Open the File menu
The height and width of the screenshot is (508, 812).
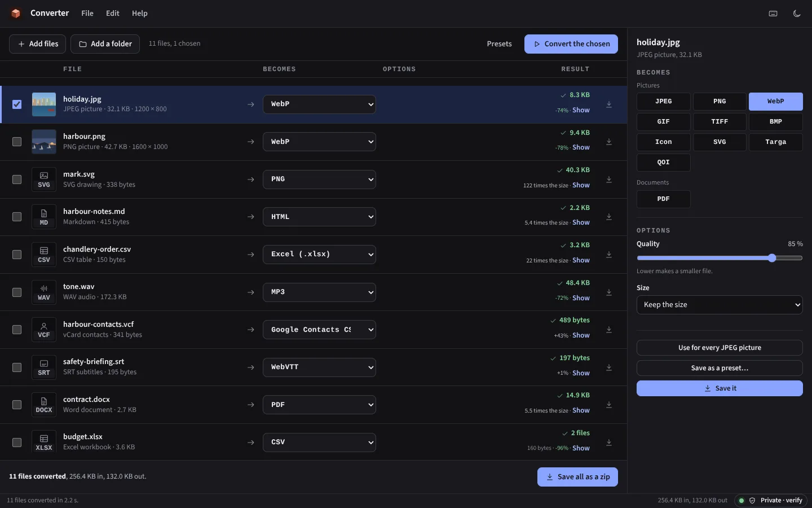(87, 14)
